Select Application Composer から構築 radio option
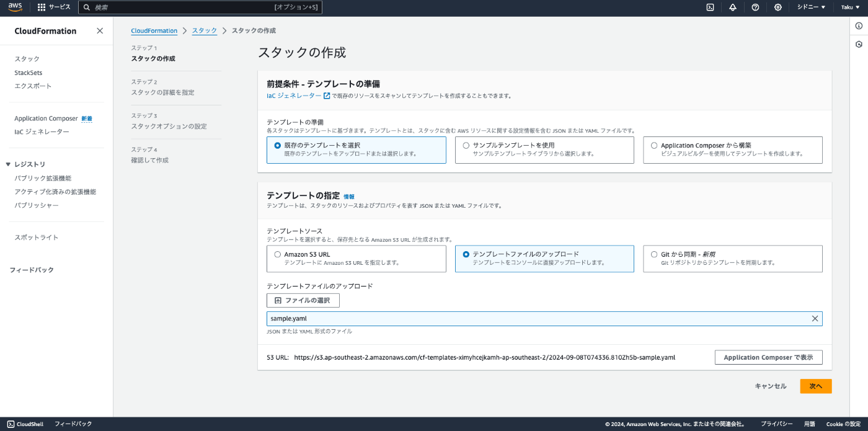 654,145
